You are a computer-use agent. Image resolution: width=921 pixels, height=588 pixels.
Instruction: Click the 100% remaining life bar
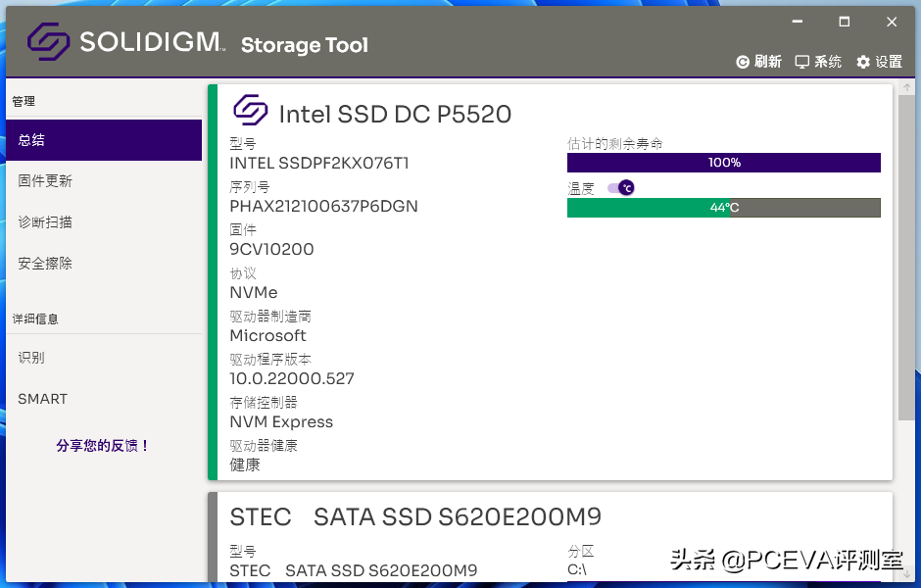click(724, 163)
